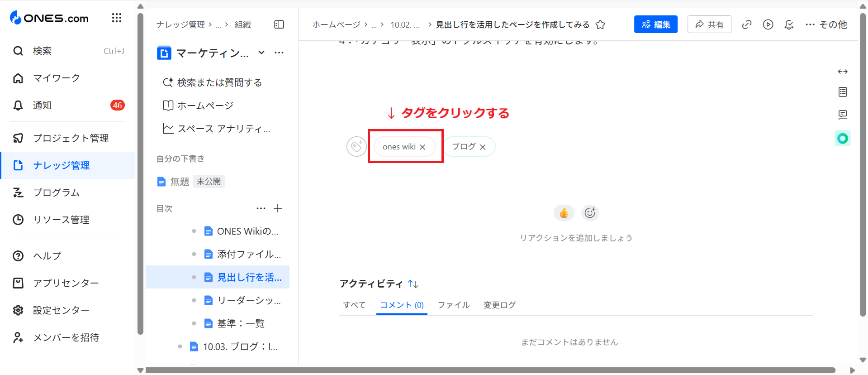Open 通知 notifications with 46 badge

coord(68,106)
